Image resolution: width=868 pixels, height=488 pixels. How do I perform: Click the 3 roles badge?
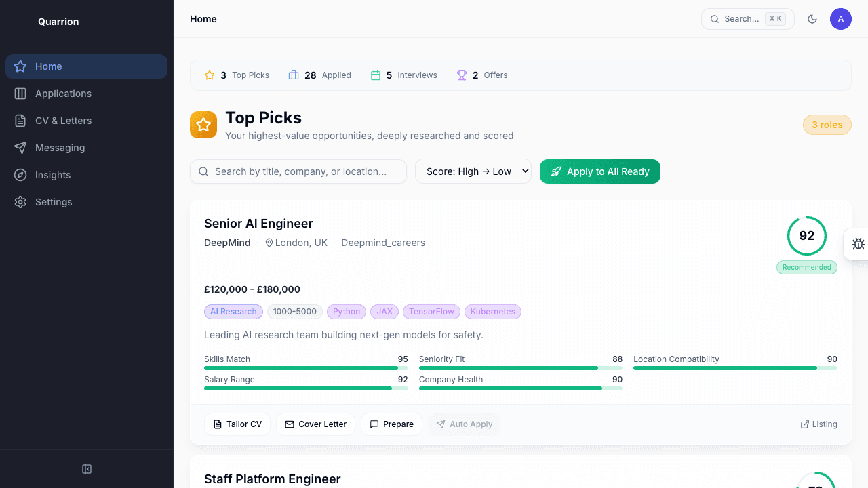(827, 125)
